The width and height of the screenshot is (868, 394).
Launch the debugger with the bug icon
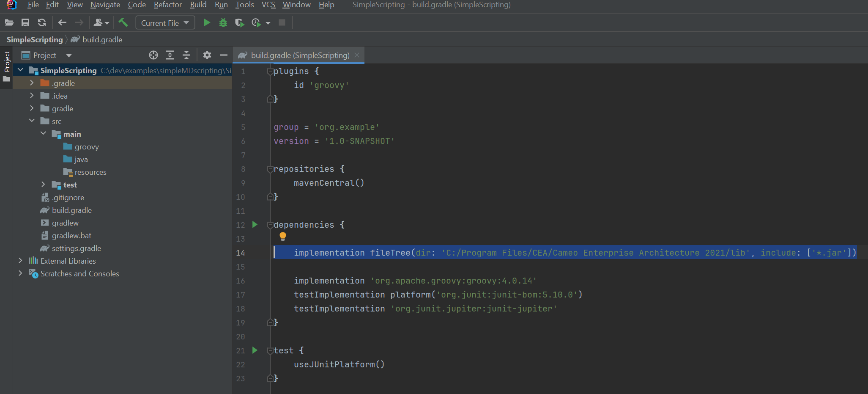(223, 22)
